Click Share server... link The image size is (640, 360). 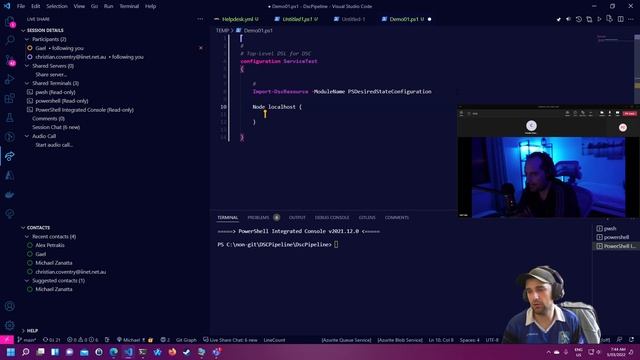point(51,75)
